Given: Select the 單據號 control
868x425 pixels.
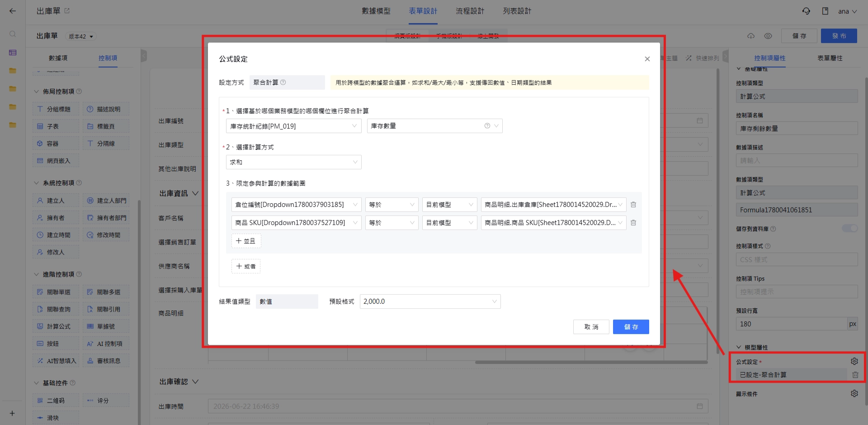Looking at the screenshot, I should (x=106, y=326).
